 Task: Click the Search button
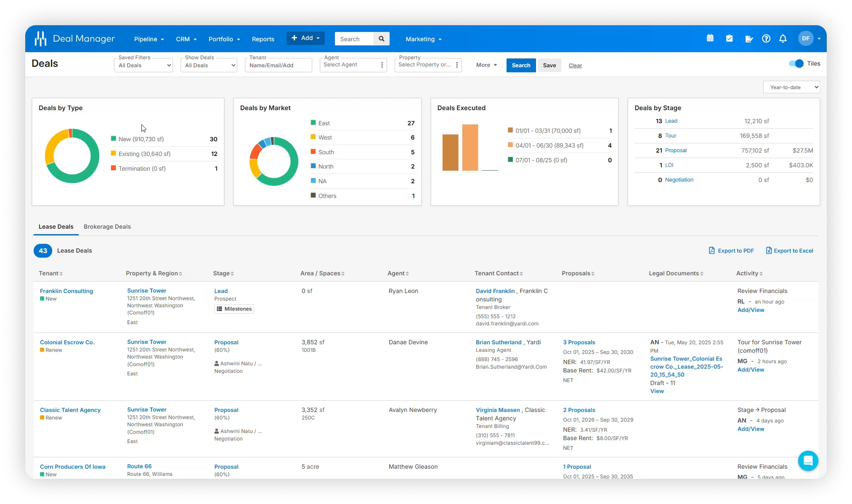(x=520, y=65)
